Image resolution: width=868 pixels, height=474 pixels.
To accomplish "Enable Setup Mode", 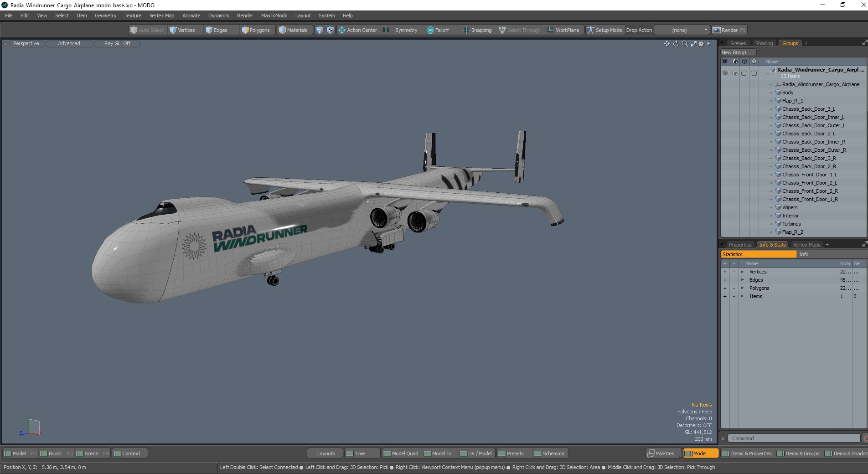I will 604,30.
